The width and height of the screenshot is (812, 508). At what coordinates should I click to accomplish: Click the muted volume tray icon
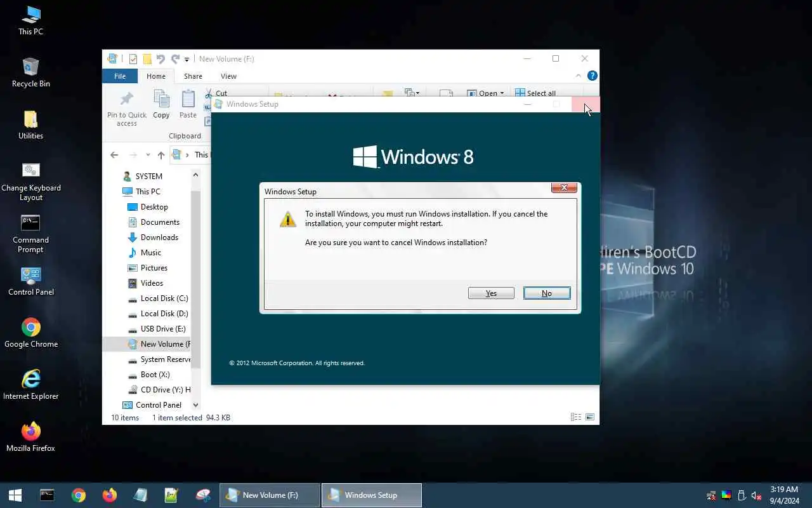pyautogui.click(x=756, y=495)
